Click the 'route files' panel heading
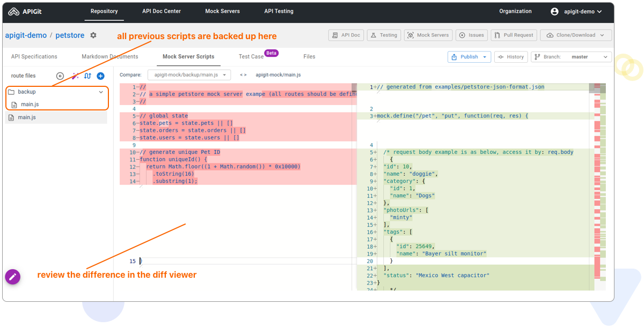This screenshot has width=644, height=334. [x=23, y=76]
